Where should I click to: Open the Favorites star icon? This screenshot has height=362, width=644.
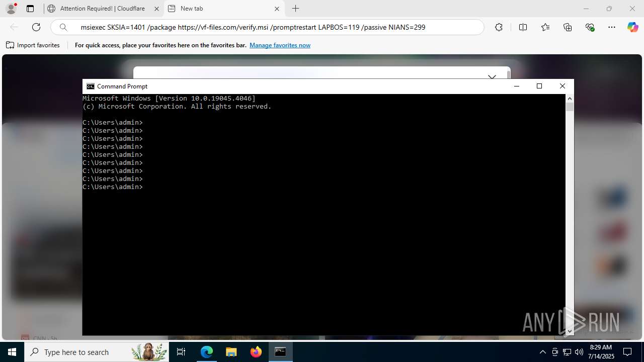[x=545, y=27]
